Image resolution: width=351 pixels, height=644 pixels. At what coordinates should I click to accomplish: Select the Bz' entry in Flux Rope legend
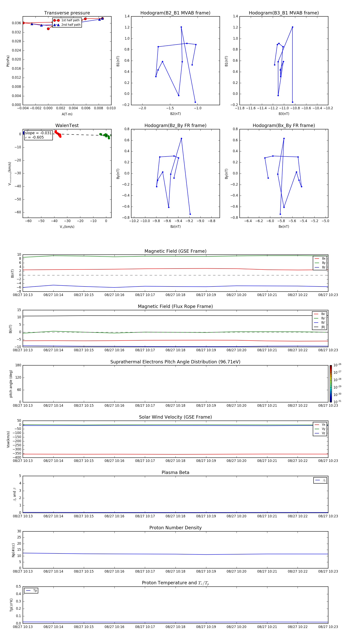click(320, 323)
